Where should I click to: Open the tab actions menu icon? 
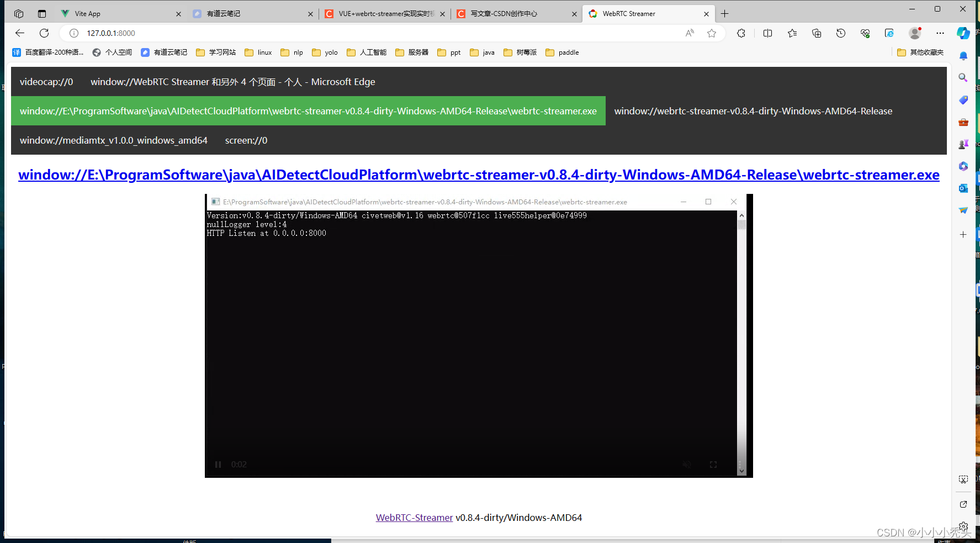[x=42, y=14]
